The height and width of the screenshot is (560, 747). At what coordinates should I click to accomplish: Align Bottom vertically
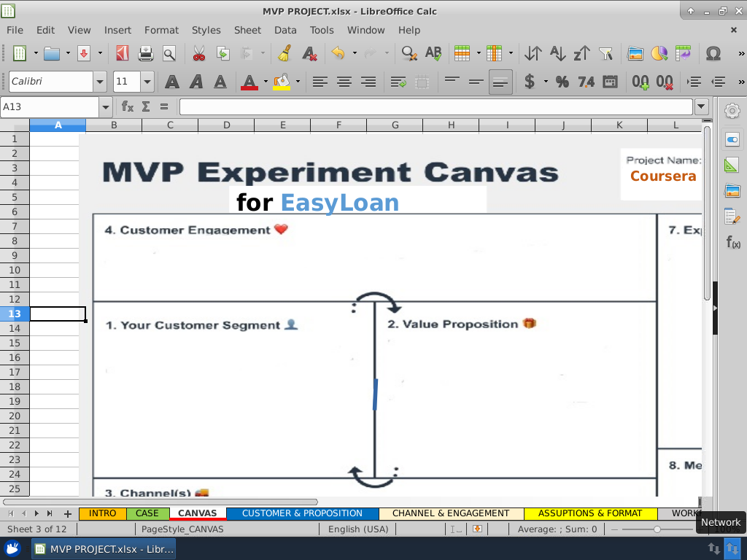coord(500,82)
